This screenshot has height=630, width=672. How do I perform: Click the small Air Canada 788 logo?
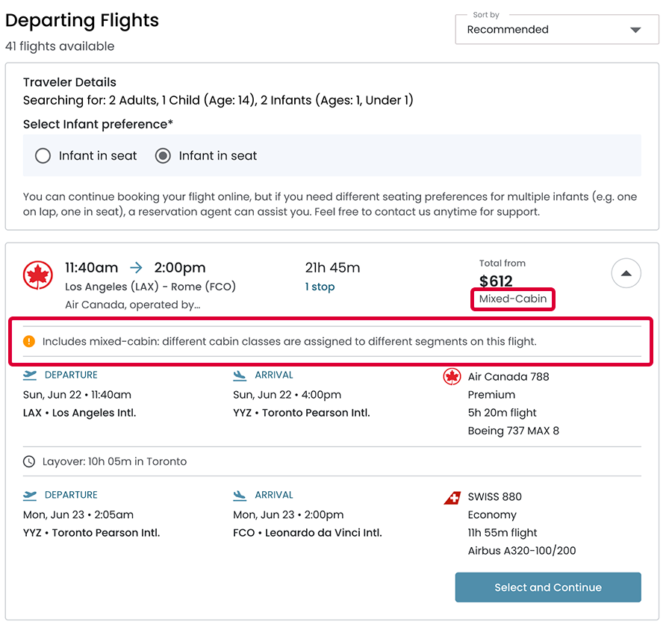(x=452, y=377)
